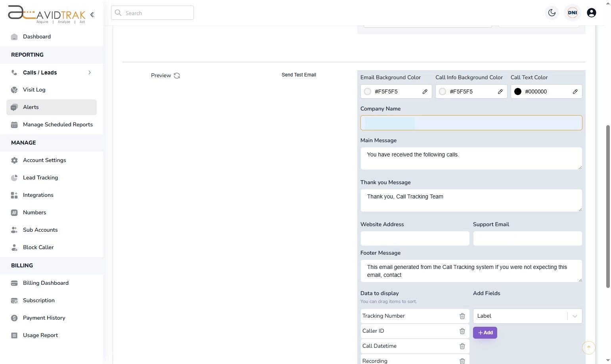Refresh the email preview icon
611x364 pixels.
pyautogui.click(x=177, y=76)
